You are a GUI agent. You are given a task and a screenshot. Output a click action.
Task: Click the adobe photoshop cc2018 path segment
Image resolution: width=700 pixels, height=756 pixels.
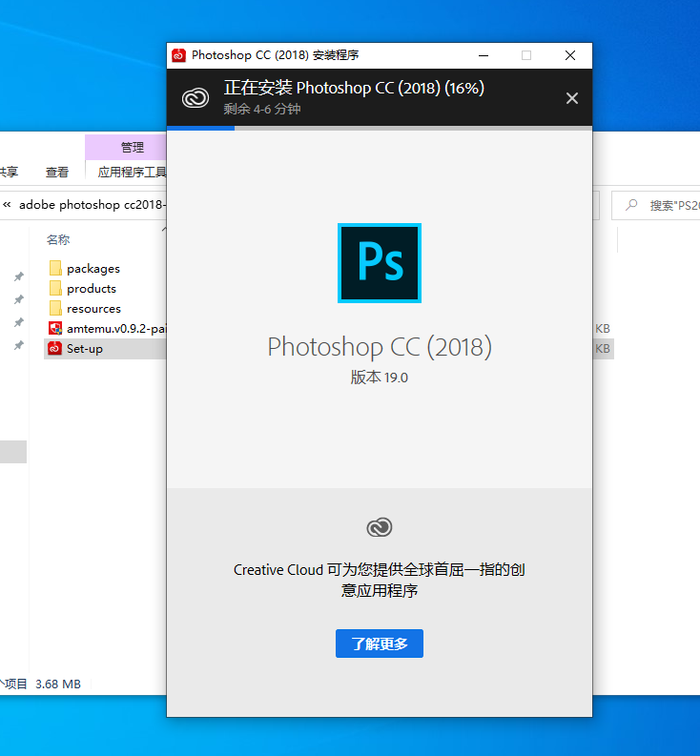(93, 205)
